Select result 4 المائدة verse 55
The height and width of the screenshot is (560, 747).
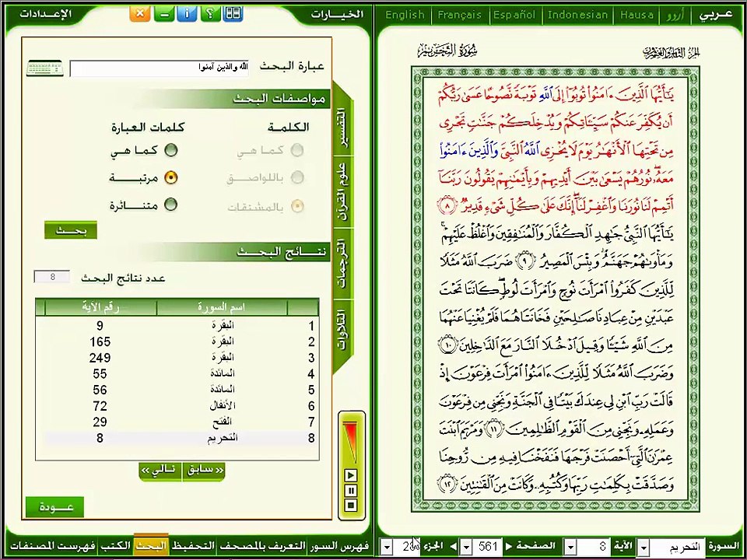pos(177,374)
